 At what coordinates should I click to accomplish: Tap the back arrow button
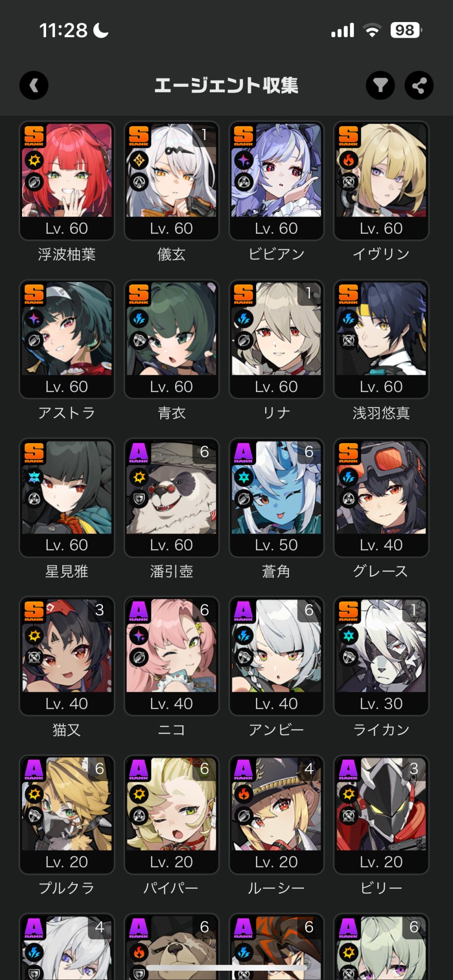34,86
